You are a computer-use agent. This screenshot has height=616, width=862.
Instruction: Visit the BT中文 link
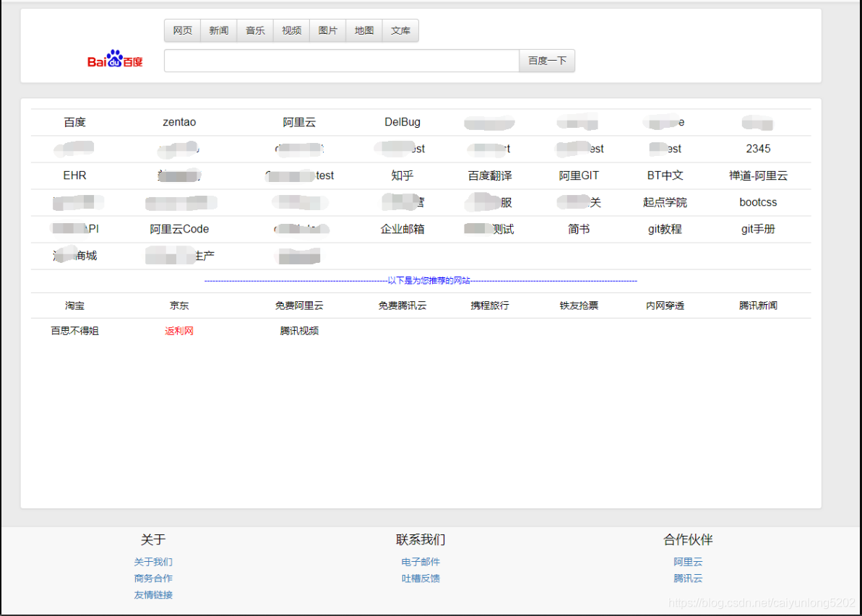665,175
